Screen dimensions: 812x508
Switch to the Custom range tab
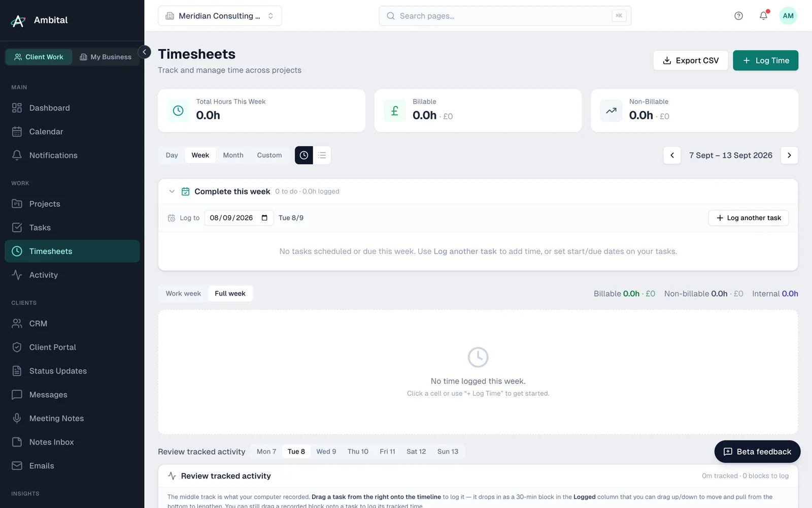tap(269, 155)
